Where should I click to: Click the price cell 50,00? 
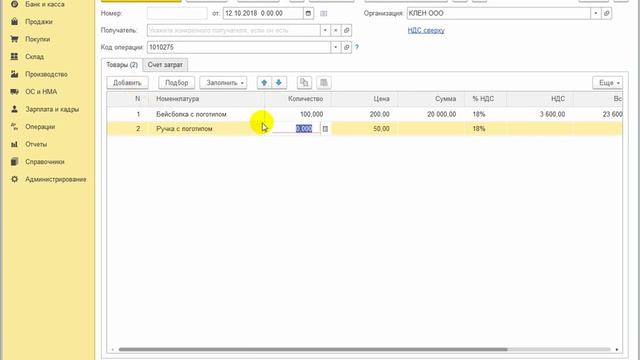[364, 129]
